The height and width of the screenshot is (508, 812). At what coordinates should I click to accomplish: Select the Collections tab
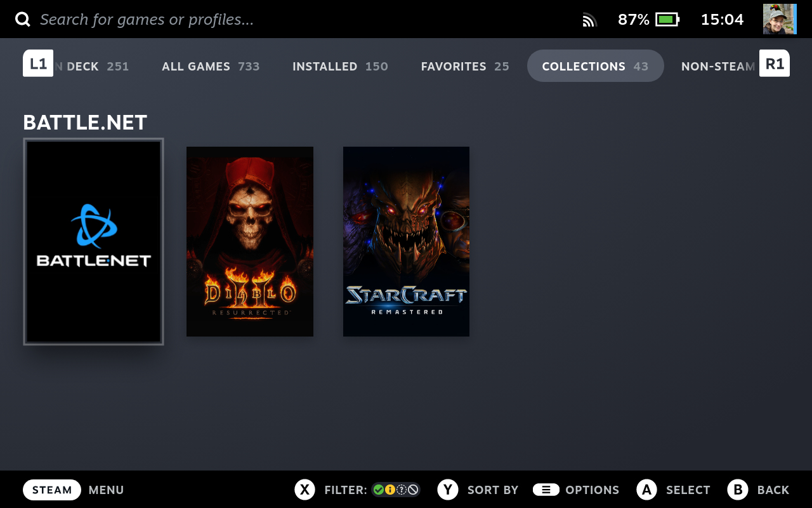595,66
